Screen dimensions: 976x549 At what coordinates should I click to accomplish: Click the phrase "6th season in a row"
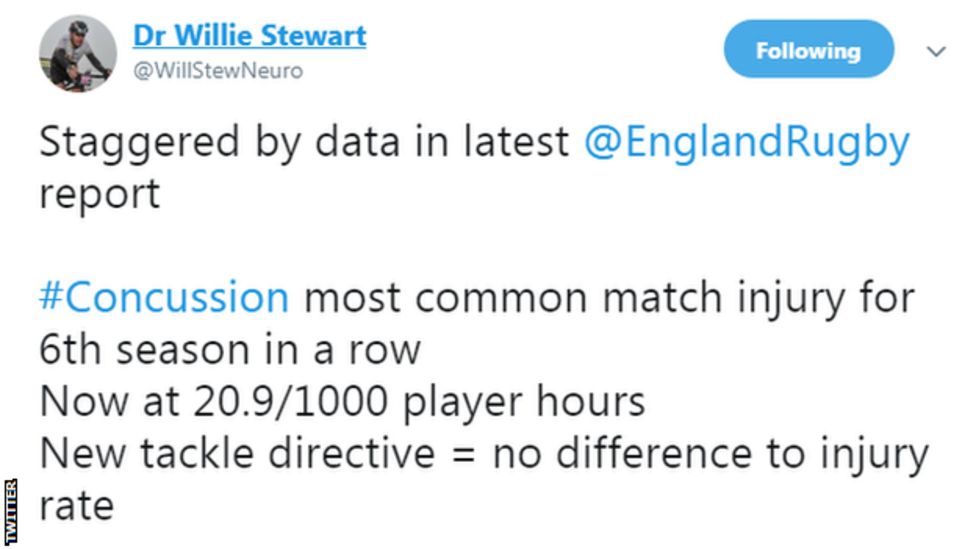click(229, 350)
